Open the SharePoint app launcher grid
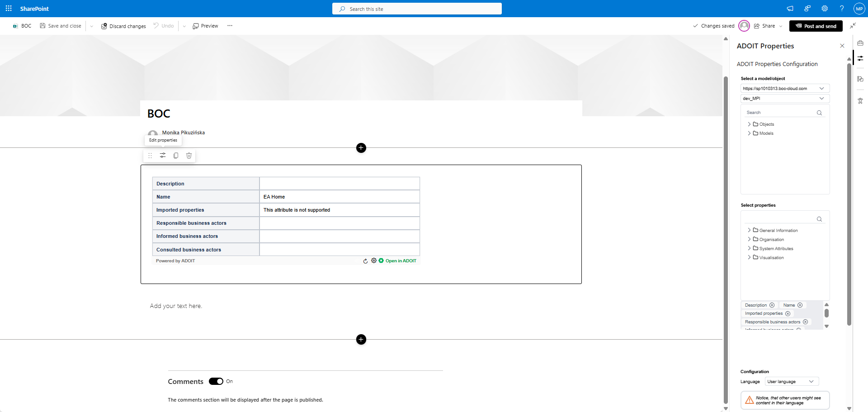The width and height of the screenshot is (868, 412). 9,9
